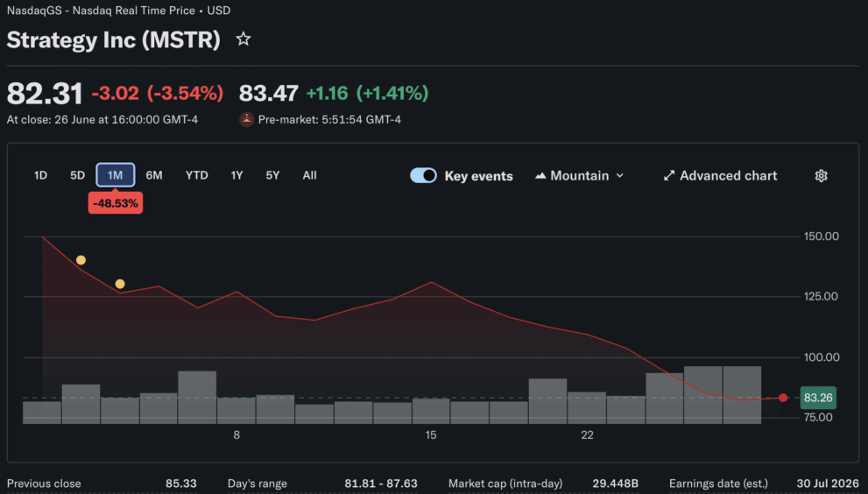Click the pre-market price 83.47
This screenshot has width=868, height=494.
tap(269, 93)
